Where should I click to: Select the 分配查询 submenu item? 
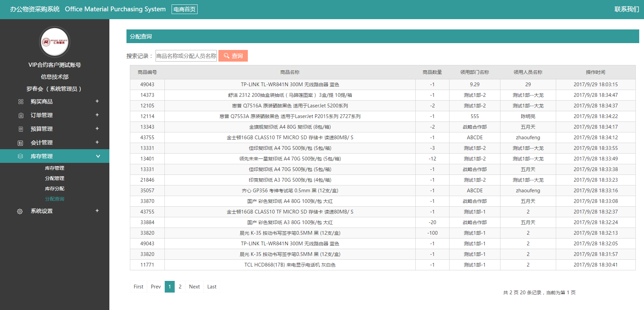point(55,199)
